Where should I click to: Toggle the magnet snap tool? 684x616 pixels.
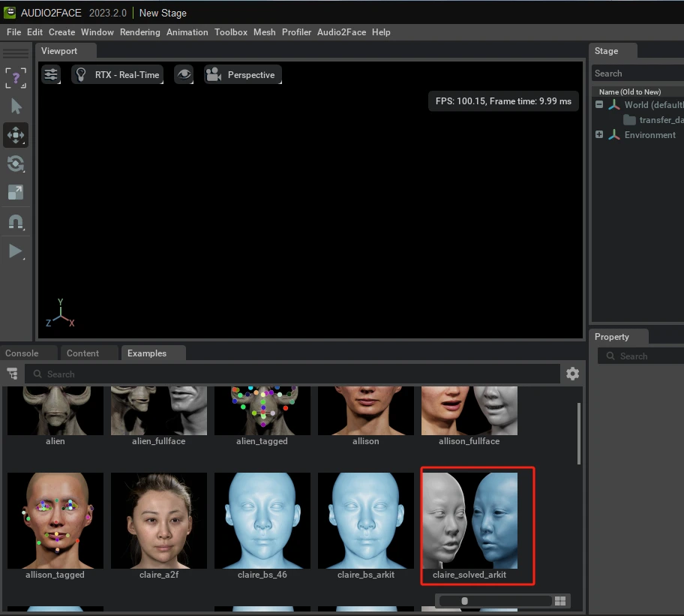tap(16, 222)
